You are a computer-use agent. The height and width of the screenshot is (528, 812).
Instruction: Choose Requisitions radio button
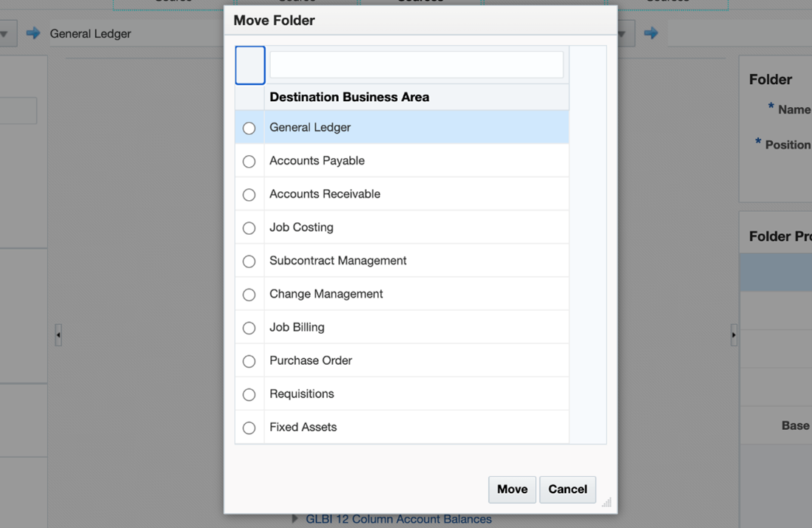[x=249, y=395]
